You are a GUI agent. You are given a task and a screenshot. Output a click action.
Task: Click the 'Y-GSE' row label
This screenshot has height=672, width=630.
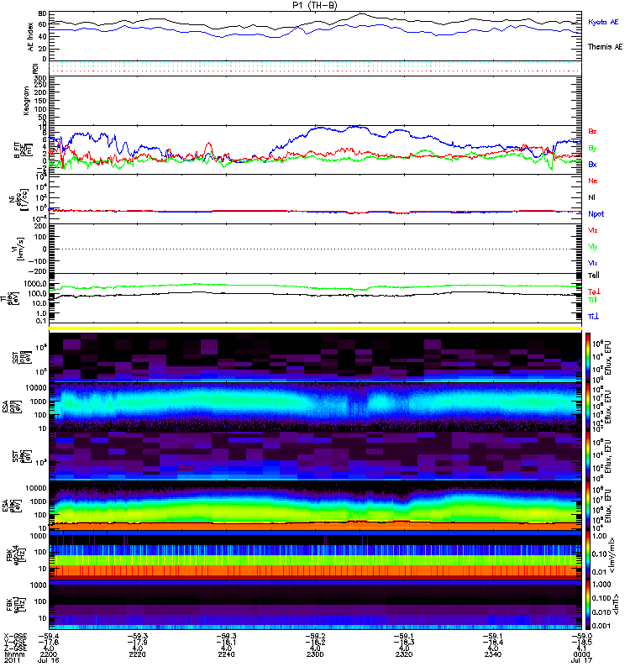[x=13, y=642]
